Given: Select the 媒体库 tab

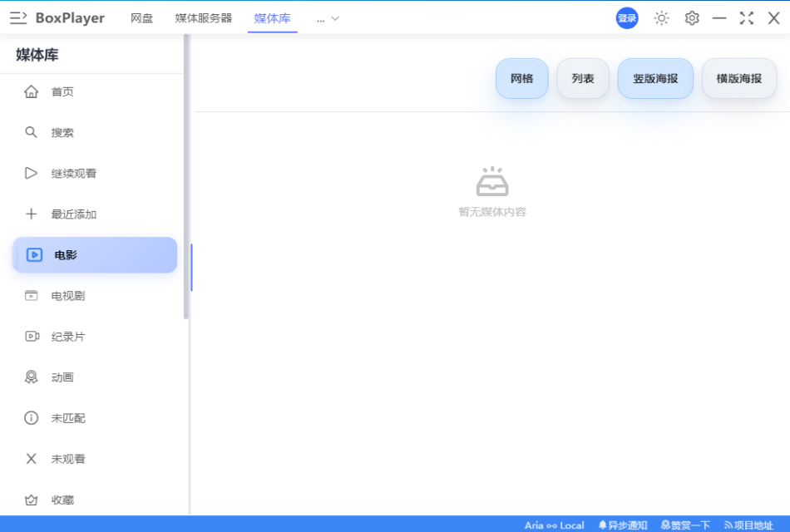Looking at the screenshot, I should 273,18.
